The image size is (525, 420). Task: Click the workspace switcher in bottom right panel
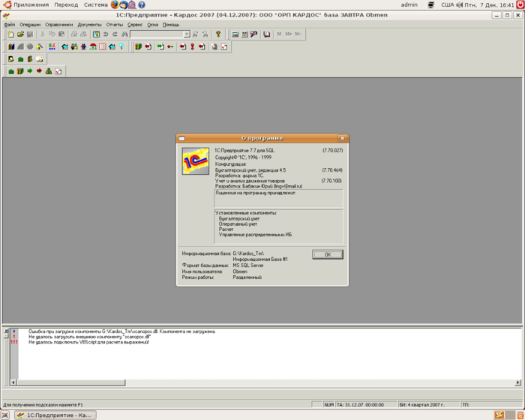(504, 415)
